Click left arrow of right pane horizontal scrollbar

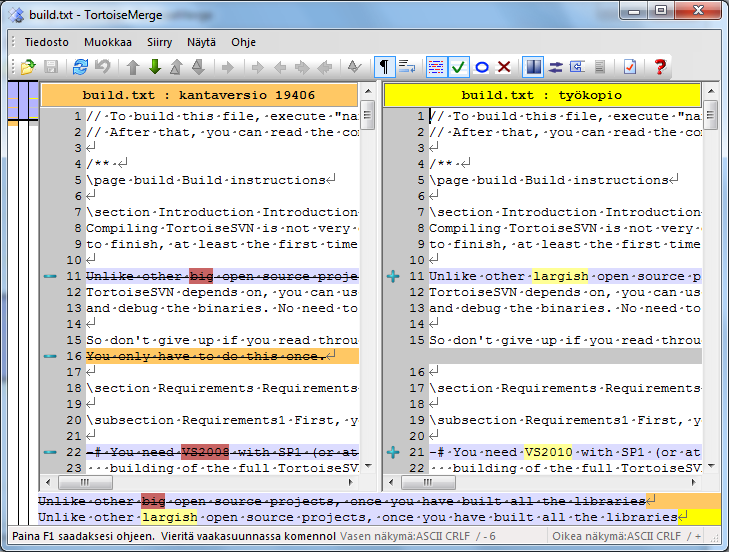391,483
